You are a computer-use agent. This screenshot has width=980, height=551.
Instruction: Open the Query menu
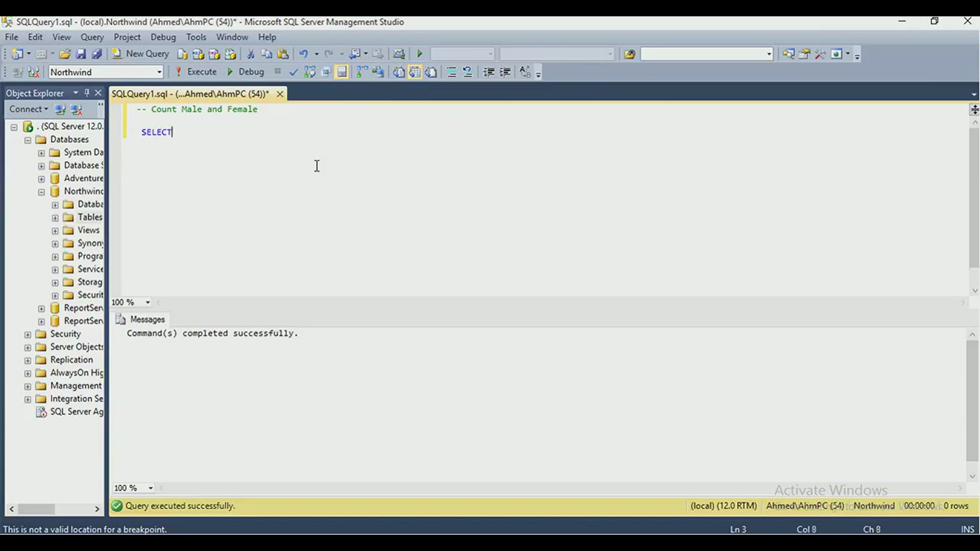(92, 37)
